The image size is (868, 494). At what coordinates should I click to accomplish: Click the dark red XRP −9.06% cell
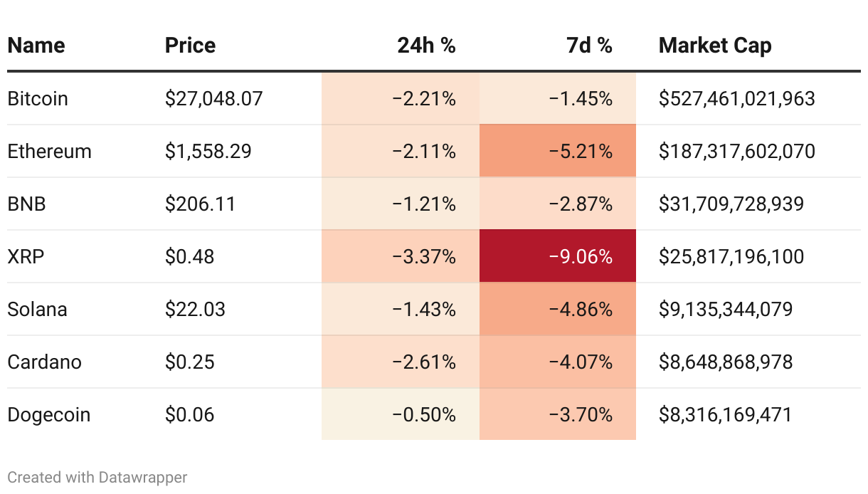pos(558,256)
